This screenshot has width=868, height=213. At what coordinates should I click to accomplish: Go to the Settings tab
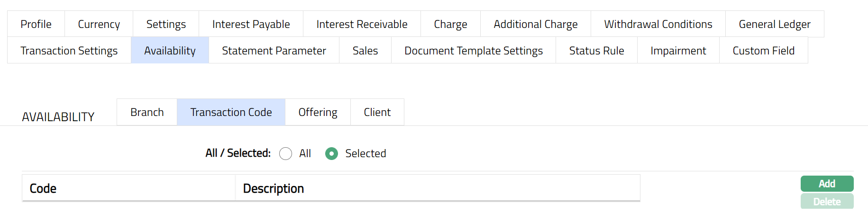[x=166, y=24]
